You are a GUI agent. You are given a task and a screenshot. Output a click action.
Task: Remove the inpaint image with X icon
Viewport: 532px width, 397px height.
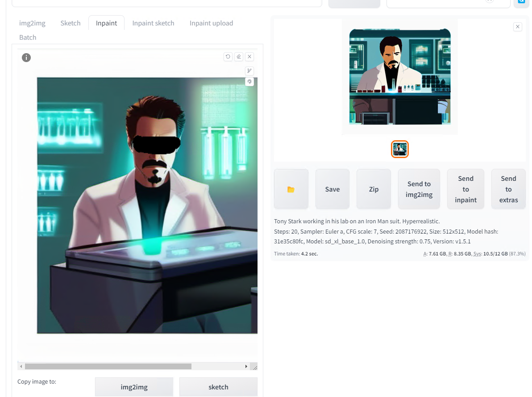[x=250, y=57]
